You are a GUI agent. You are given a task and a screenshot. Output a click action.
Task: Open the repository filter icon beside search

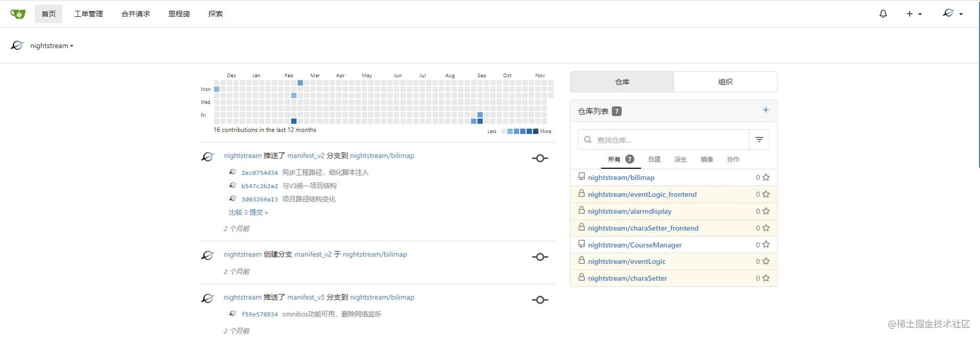[759, 140]
